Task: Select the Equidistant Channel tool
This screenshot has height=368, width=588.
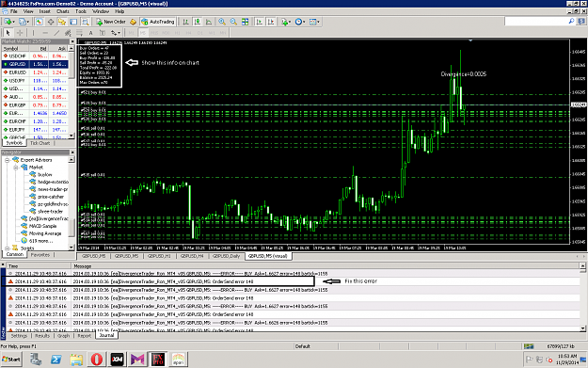Action: (68, 33)
